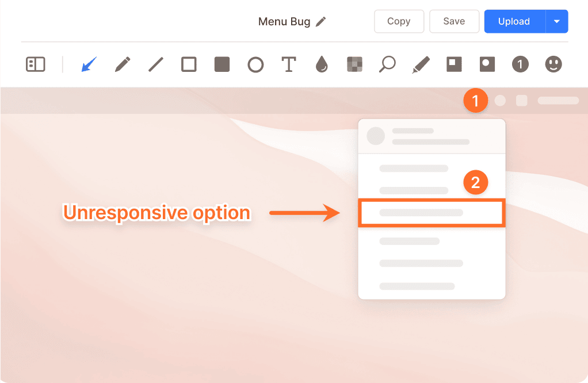Open the emoji sticker tool
Screen dimensions: 588x383
(553, 64)
